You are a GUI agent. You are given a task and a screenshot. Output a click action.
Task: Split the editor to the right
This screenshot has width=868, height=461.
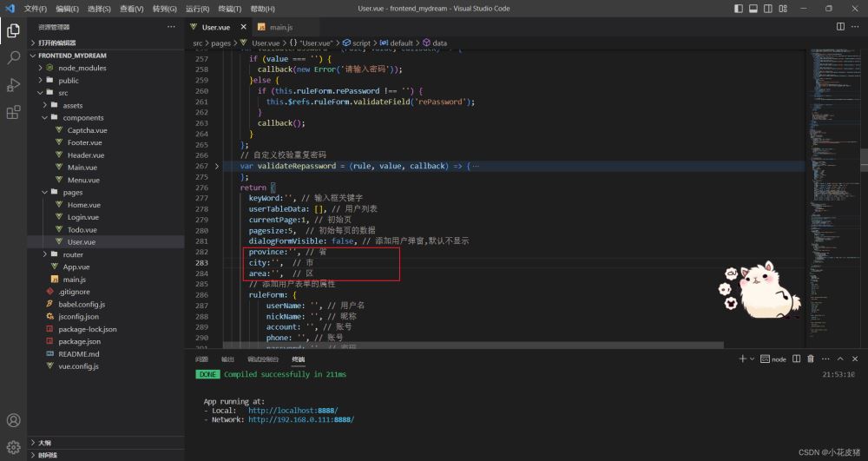click(840, 27)
